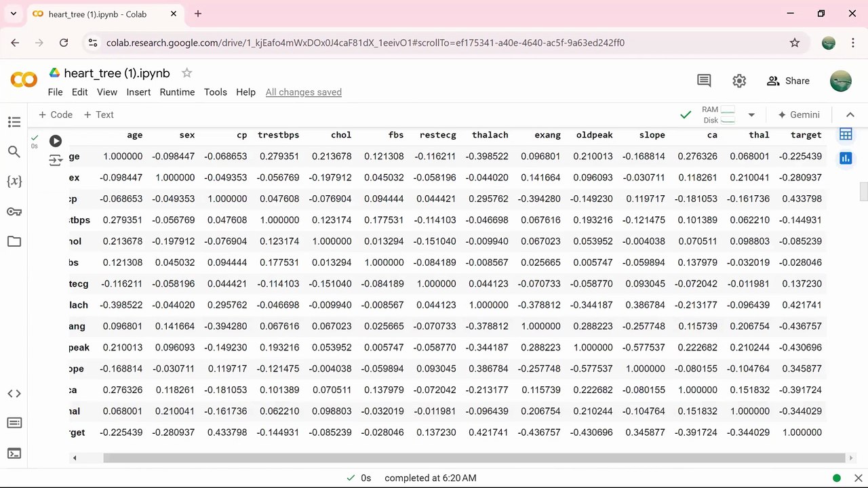Open the suggested charts icon

[846, 158]
